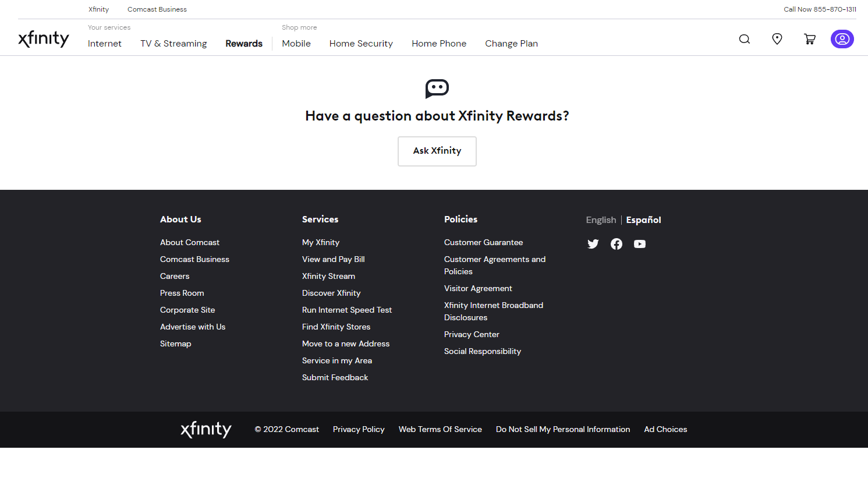Open TV & Streaming menu item

173,44
